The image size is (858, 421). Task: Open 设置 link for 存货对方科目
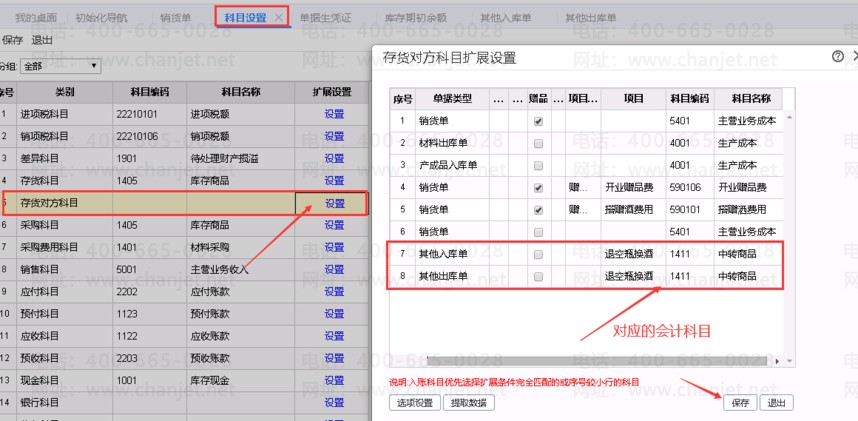(x=335, y=203)
